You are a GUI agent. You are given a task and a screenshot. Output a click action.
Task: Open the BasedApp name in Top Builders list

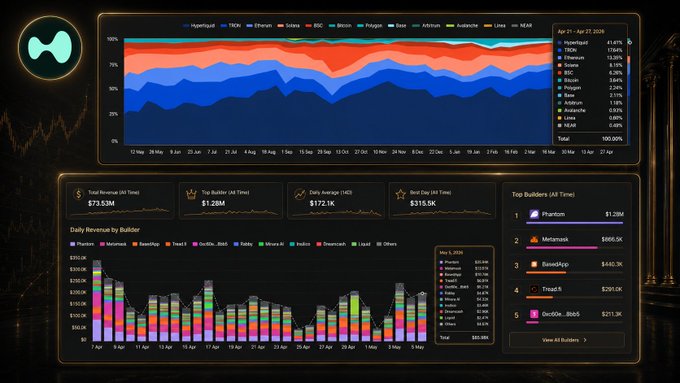pyautogui.click(x=555, y=264)
